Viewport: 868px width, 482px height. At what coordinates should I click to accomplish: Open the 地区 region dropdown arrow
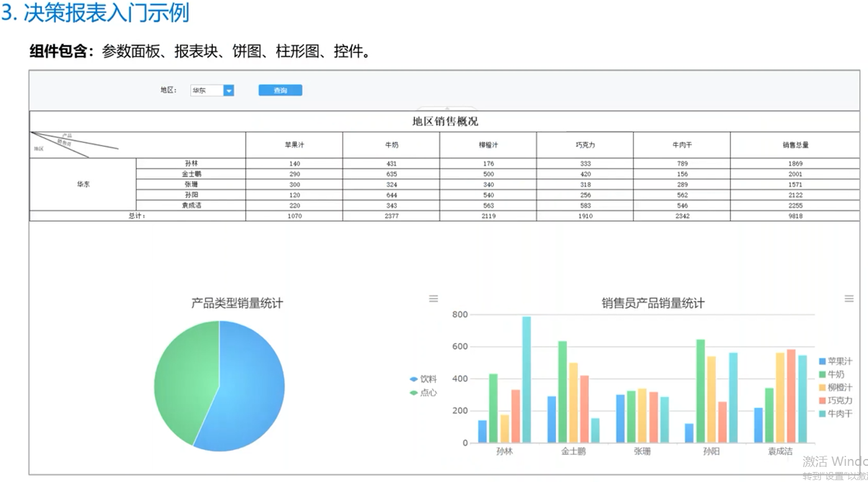(229, 90)
